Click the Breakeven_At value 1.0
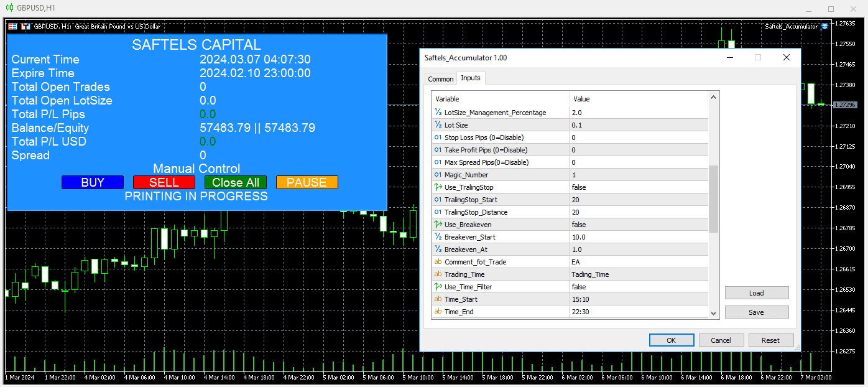This screenshot has width=868, height=387. 639,249
